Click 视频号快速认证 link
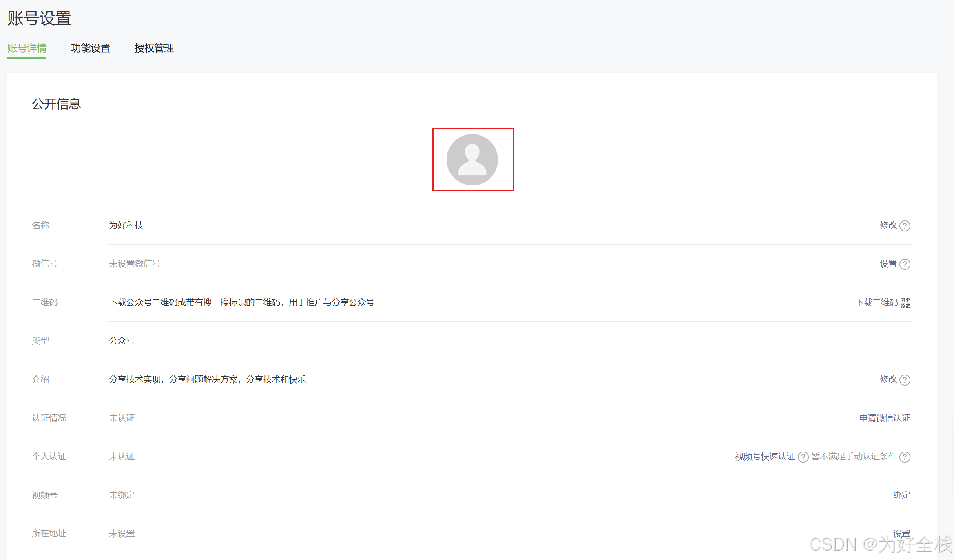Image resolution: width=954 pixels, height=560 pixels. 765,456
